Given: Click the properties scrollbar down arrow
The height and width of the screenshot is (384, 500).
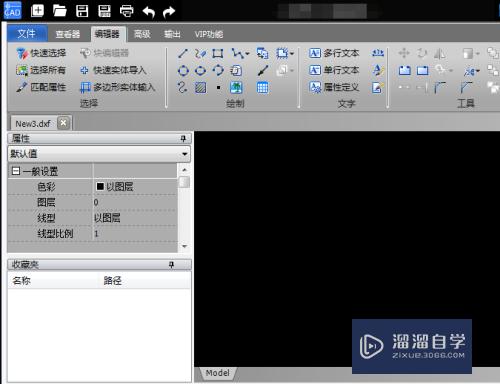Looking at the screenshot, I should (184, 247).
